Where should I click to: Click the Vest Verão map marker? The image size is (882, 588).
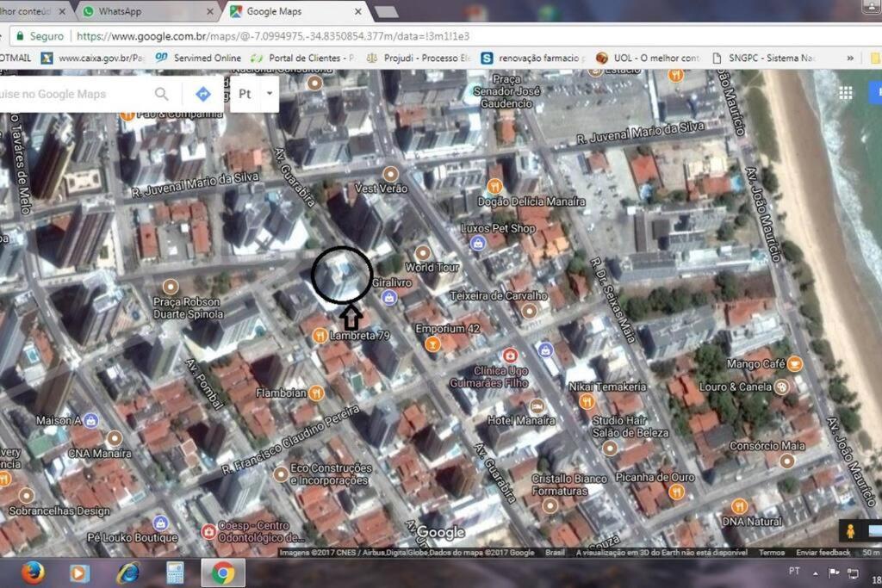(390, 174)
